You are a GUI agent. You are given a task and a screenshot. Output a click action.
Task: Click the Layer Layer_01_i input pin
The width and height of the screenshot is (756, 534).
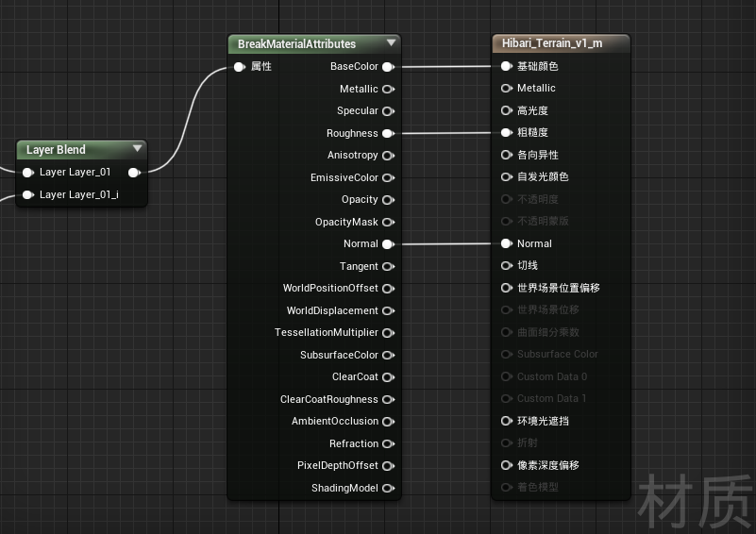point(28,194)
